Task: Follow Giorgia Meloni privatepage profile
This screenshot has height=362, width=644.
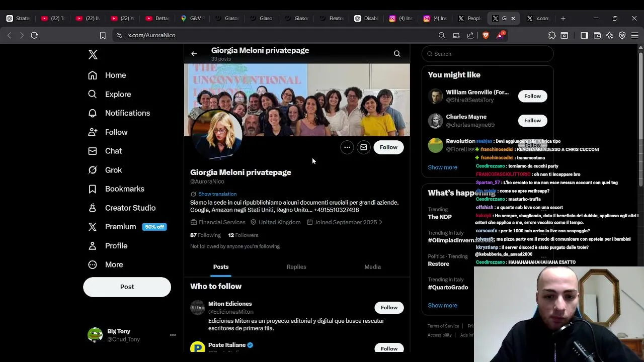Action: (x=388, y=147)
